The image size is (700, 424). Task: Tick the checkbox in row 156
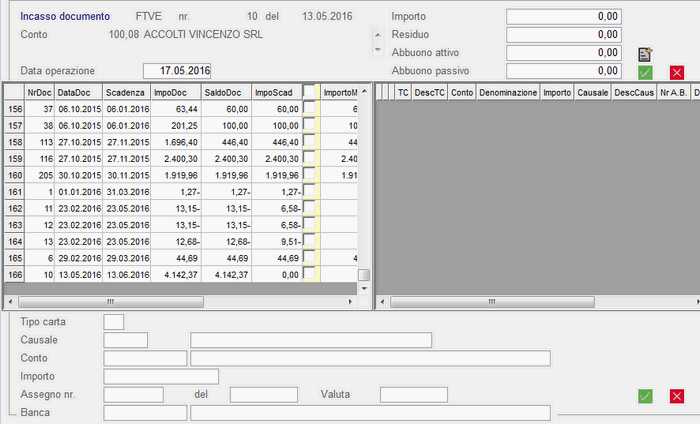(309, 108)
